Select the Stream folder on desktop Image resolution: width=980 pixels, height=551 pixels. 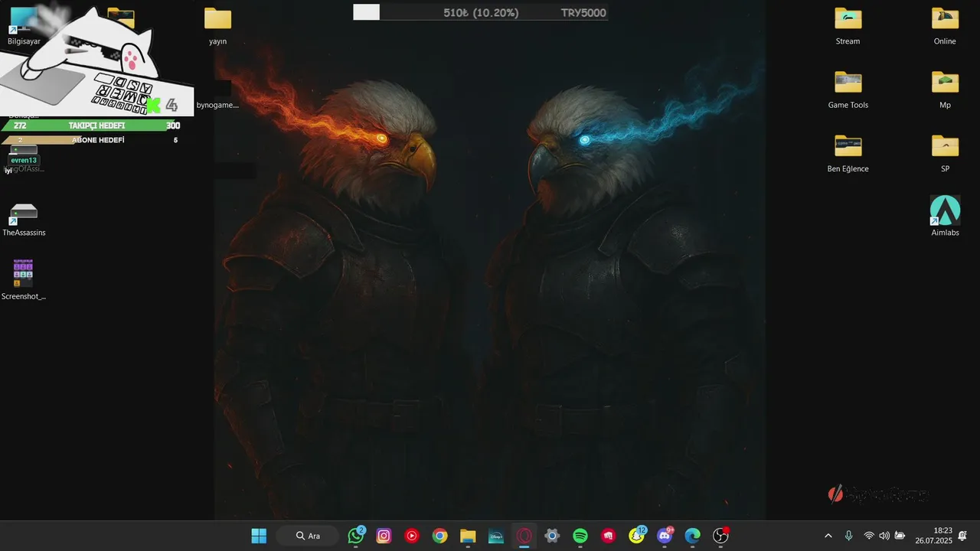click(848, 26)
